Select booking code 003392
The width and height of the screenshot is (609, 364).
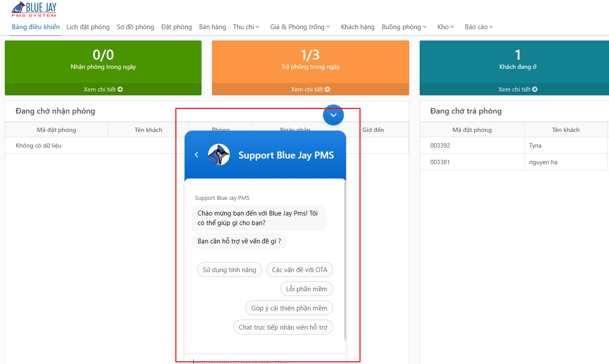(x=440, y=145)
